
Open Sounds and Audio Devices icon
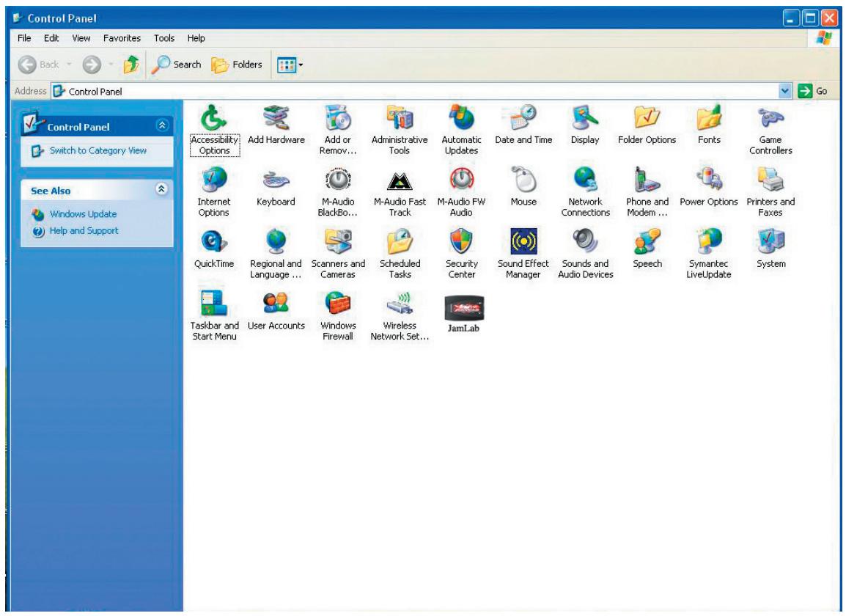(x=586, y=241)
